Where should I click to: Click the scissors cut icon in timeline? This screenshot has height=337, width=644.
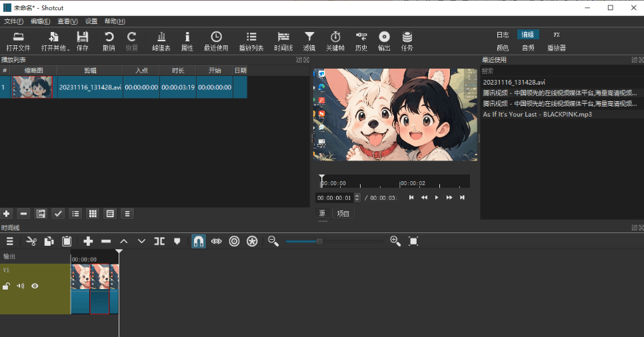(31, 241)
